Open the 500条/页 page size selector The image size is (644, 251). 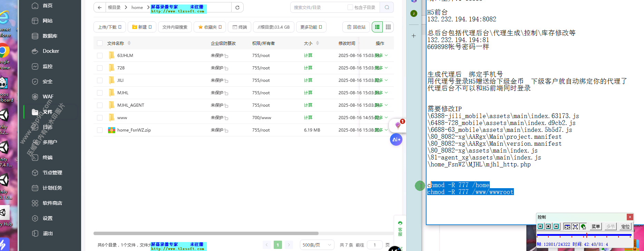pos(316,245)
